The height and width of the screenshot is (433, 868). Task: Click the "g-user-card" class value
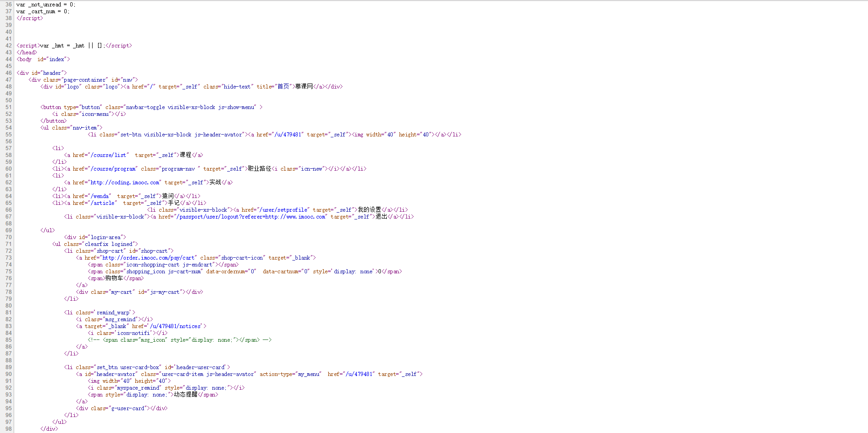pyautogui.click(x=128, y=408)
